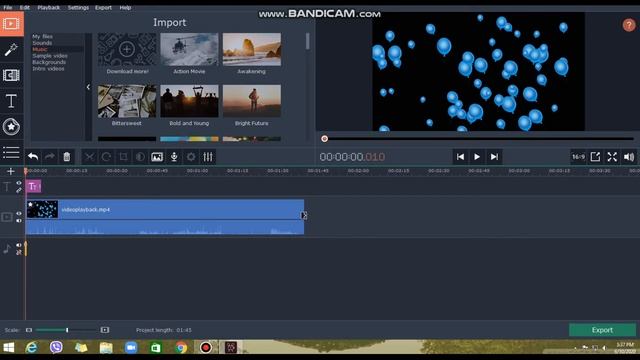Open the Stickers star tab

[11, 127]
